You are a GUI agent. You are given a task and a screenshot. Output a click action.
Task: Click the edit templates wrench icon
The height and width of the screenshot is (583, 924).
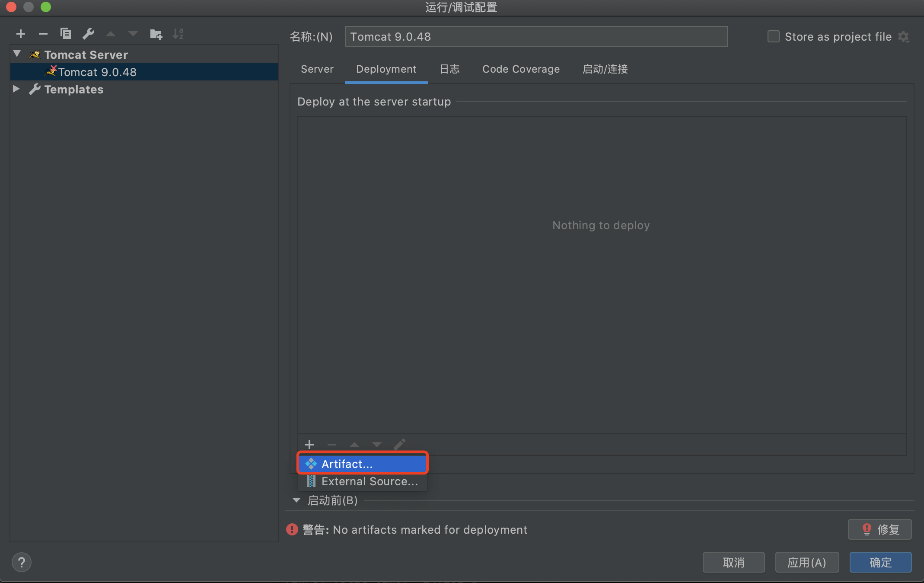tap(88, 34)
